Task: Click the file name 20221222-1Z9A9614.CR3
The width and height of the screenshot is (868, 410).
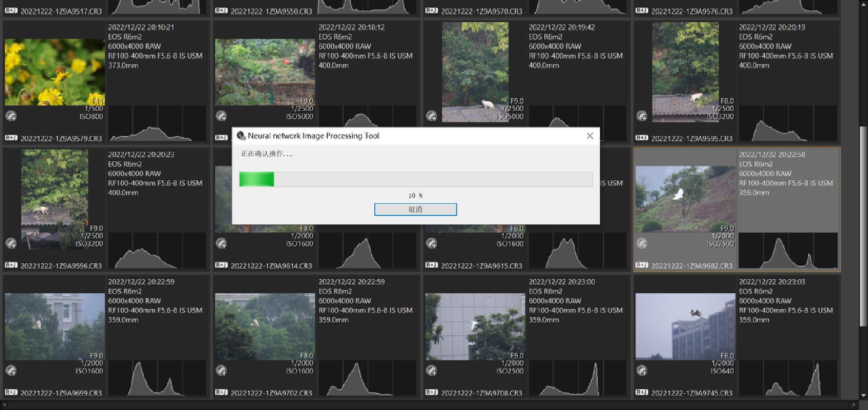Action: point(271,266)
